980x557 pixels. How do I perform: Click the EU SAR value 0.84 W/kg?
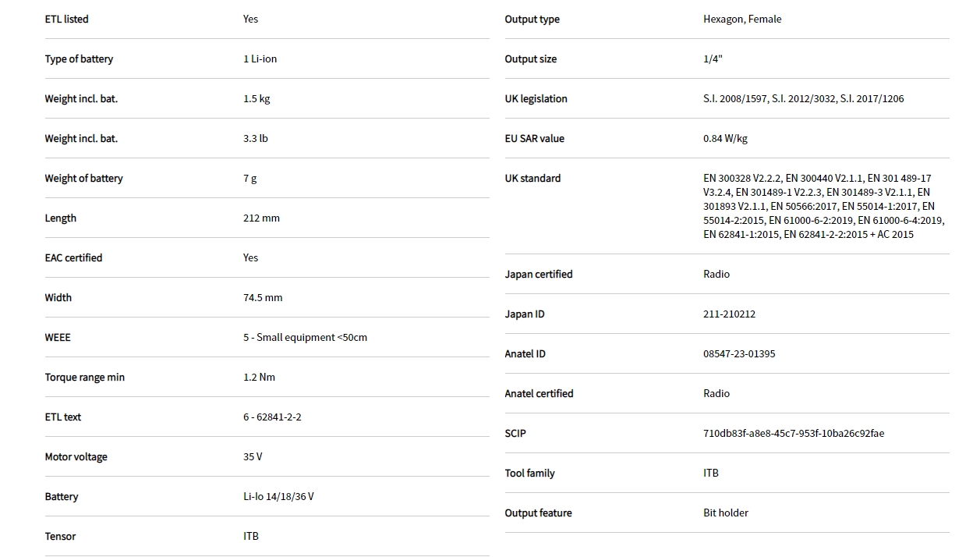click(x=725, y=139)
